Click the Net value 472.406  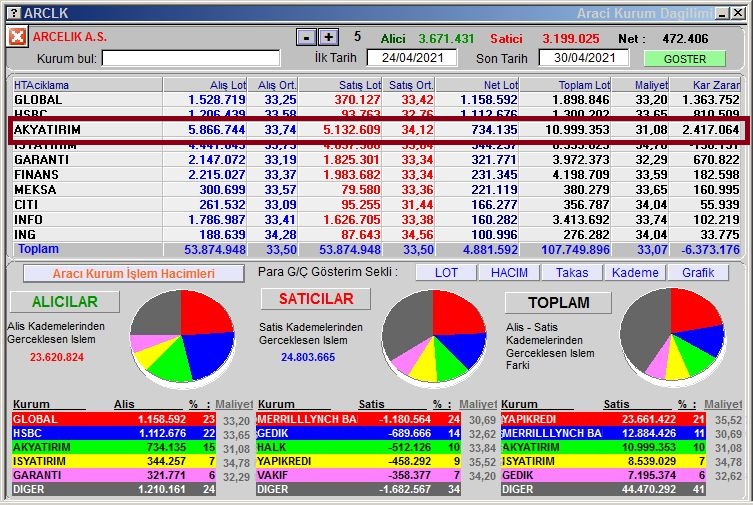(685, 39)
